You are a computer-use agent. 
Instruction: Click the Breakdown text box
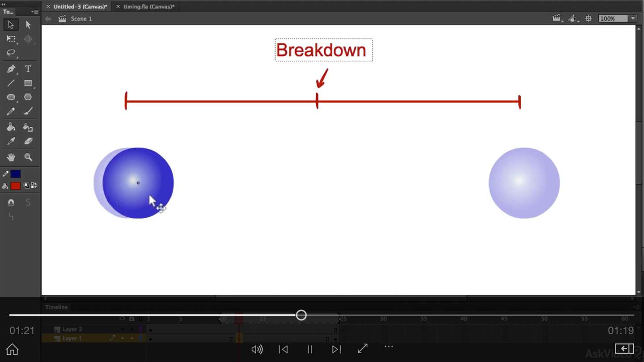(324, 50)
